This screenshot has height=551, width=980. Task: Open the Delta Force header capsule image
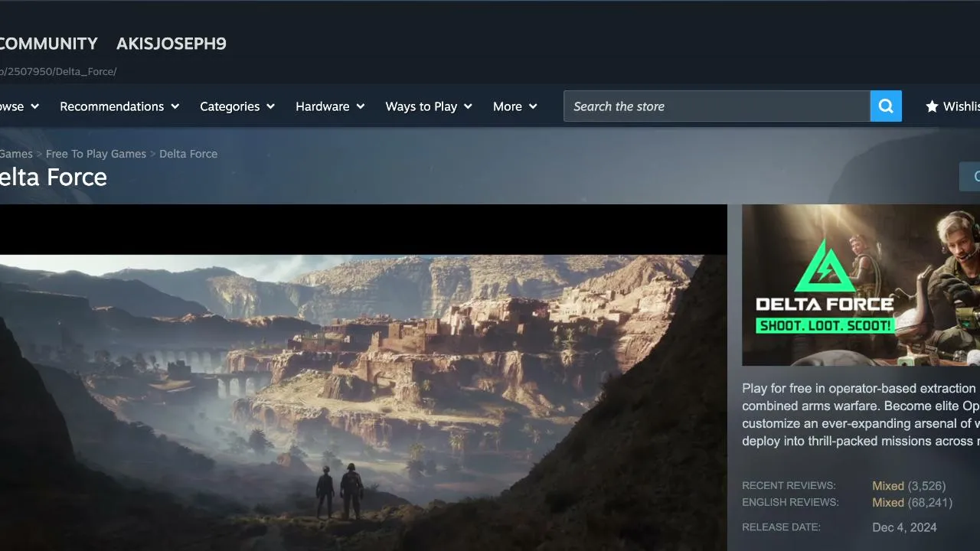[x=861, y=285]
